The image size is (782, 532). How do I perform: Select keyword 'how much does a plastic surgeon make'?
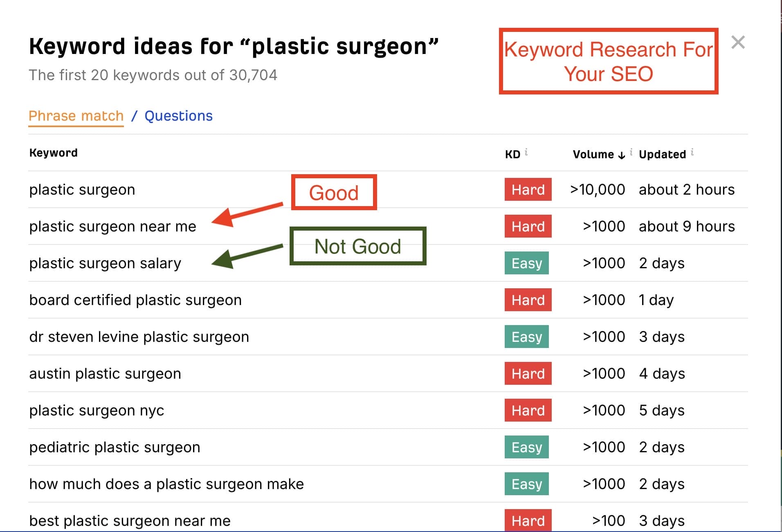(166, 484)
